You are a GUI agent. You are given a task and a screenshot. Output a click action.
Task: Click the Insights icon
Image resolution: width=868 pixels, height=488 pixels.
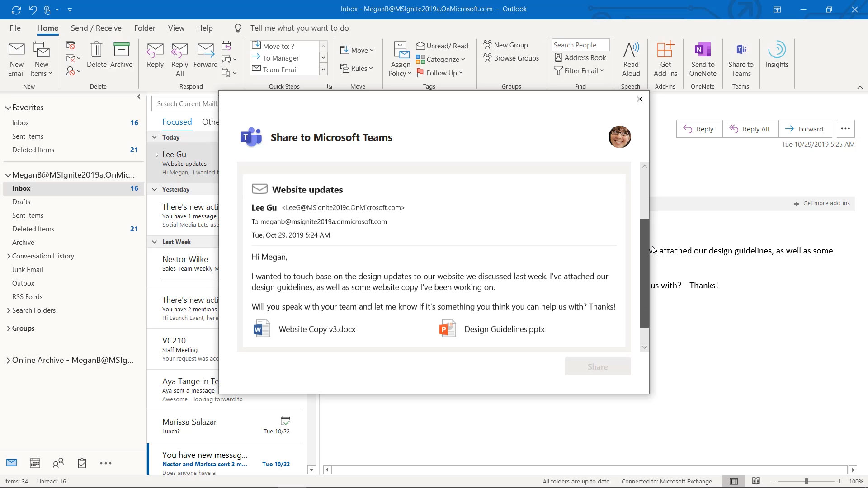pos(777,55)
